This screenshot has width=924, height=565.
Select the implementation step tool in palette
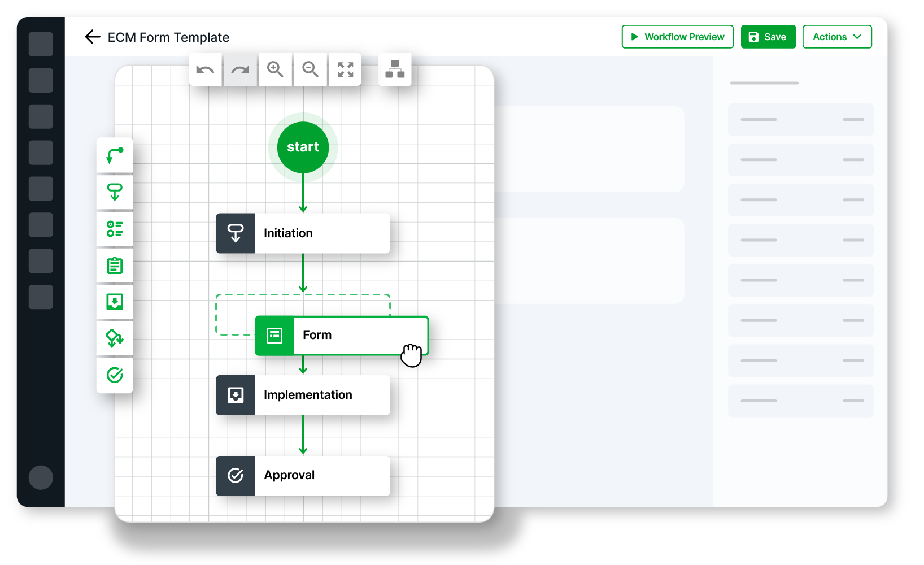point(115,302)
